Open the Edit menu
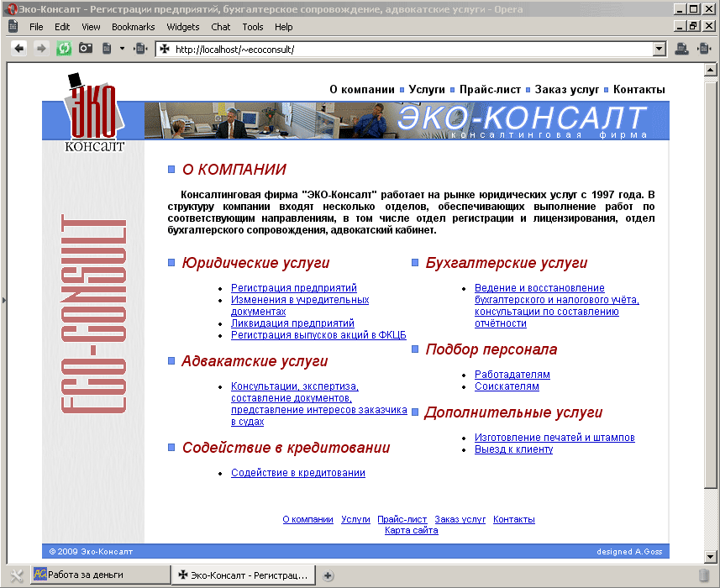Viewport: 720px width, 588px height. point(62,27)
